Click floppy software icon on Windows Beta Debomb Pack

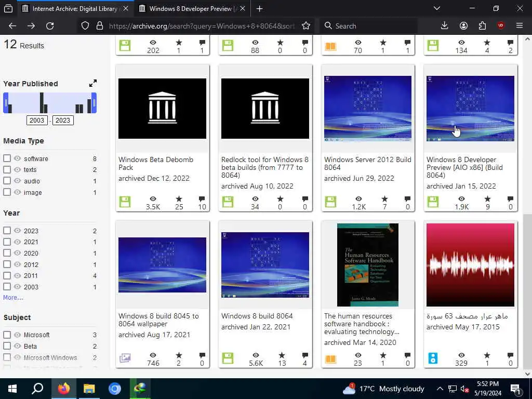[125, 202]
